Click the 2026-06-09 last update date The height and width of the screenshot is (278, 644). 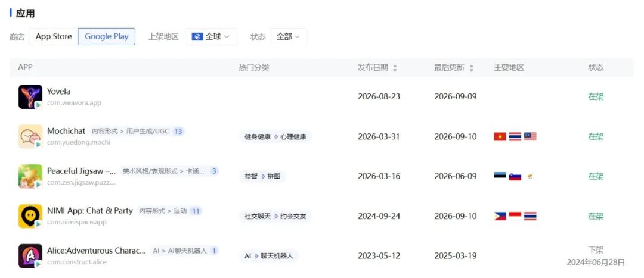coord(456,176)
